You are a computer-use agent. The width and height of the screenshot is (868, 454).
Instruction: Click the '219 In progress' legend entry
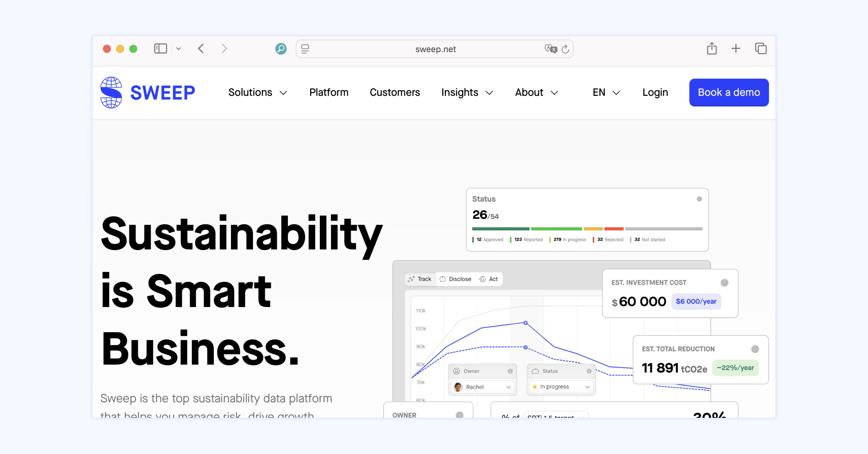(x=568, y=239)
